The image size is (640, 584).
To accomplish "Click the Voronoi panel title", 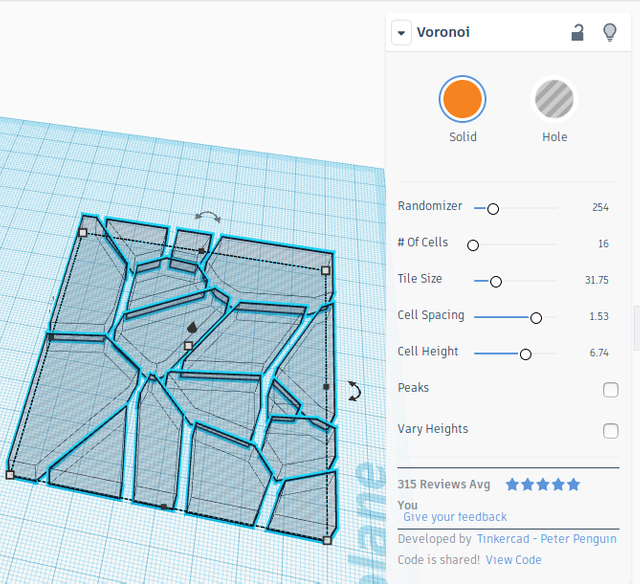I will click(x=443, y=32).
